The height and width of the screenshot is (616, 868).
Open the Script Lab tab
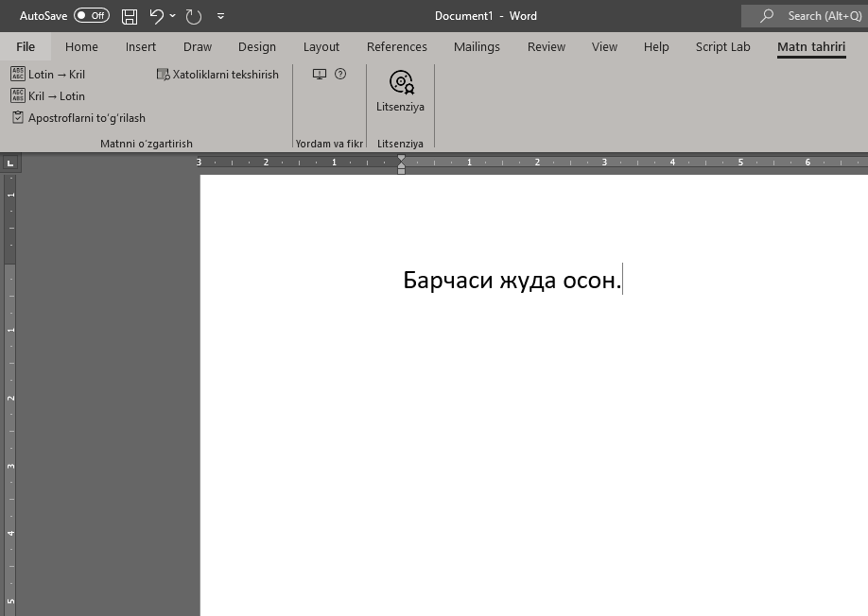click(x=722, y=46)
